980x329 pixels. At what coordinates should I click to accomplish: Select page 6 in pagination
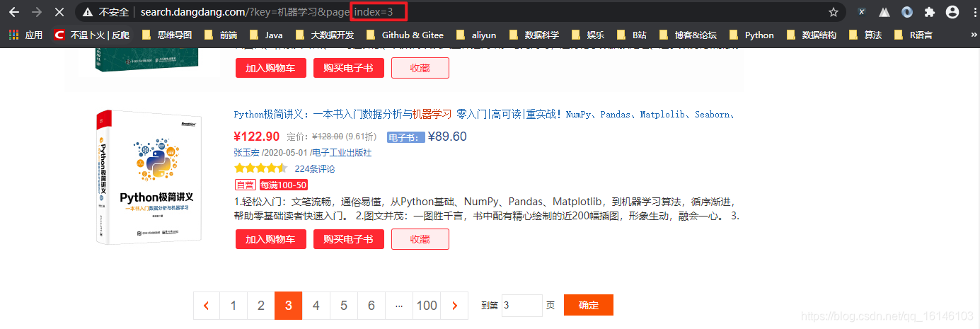click(371, 306)
